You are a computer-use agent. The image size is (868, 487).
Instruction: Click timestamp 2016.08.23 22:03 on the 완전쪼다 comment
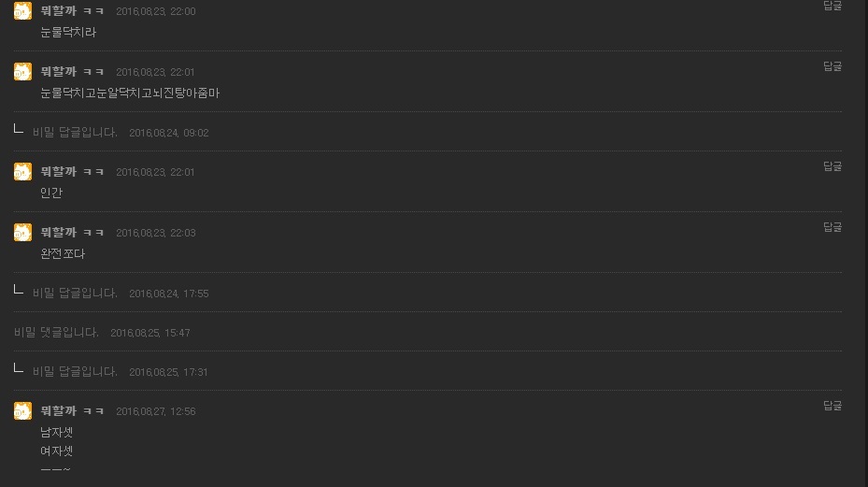155,234
